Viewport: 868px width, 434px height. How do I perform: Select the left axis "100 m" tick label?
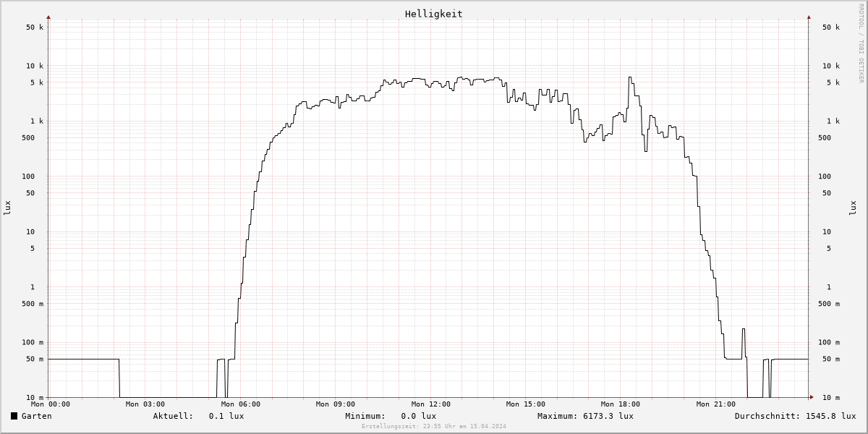[33, 343]
